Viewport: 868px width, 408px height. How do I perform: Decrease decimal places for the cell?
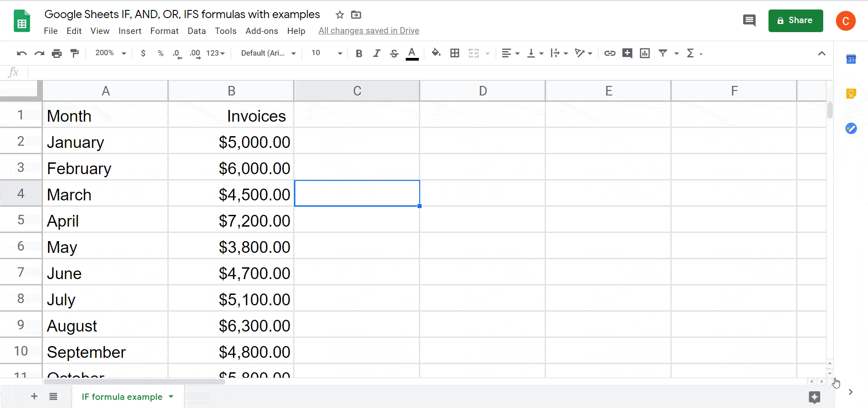(176, 53)
